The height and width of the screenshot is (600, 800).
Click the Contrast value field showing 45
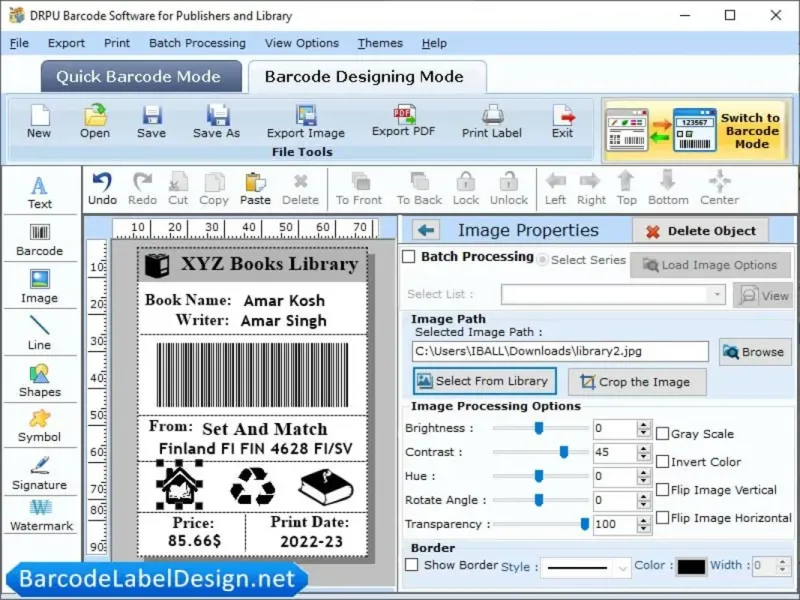coord(615,452)
